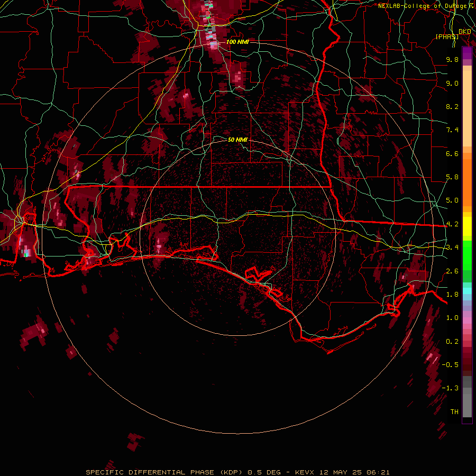Click the 0.2 legend value
476x476 pixels.
point(452,342)
